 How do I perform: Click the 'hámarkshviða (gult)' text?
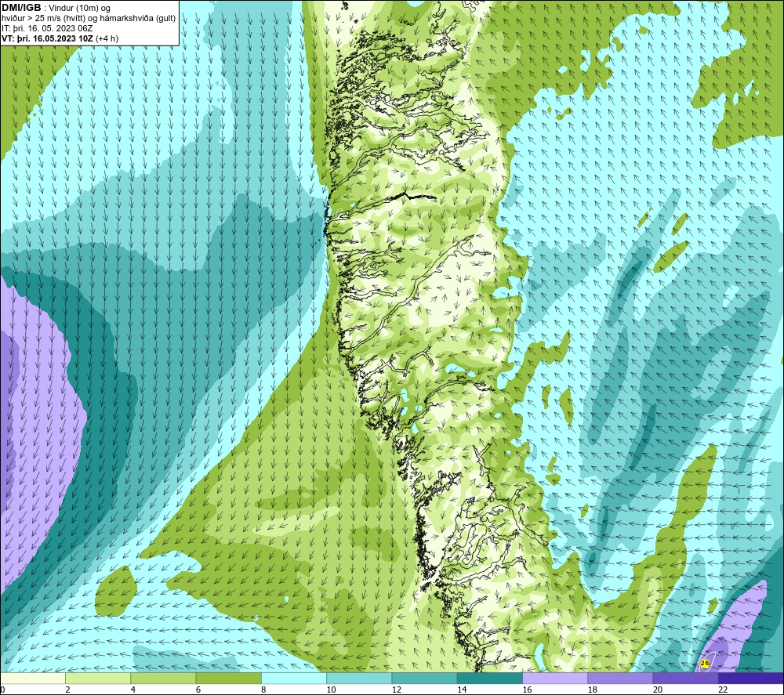point(137,19)
